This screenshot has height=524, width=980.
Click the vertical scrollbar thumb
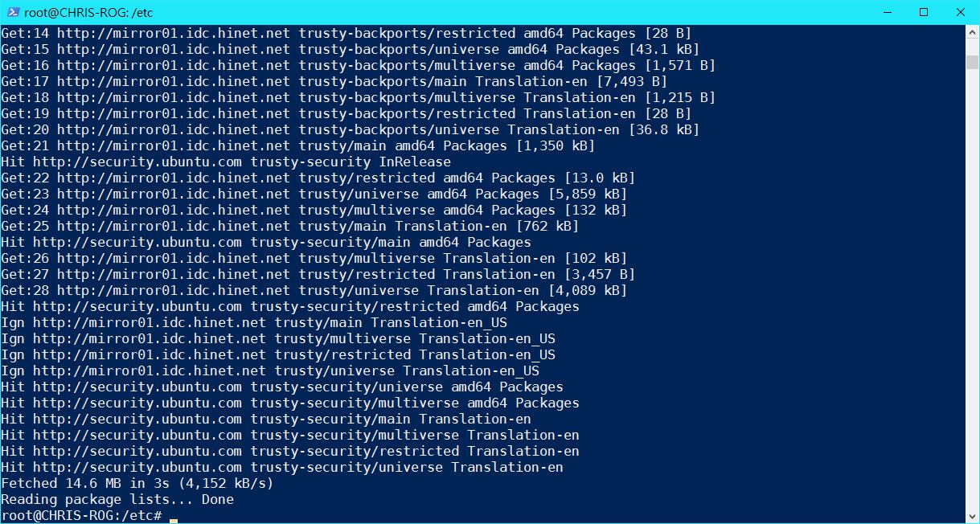tap(973, 63)
